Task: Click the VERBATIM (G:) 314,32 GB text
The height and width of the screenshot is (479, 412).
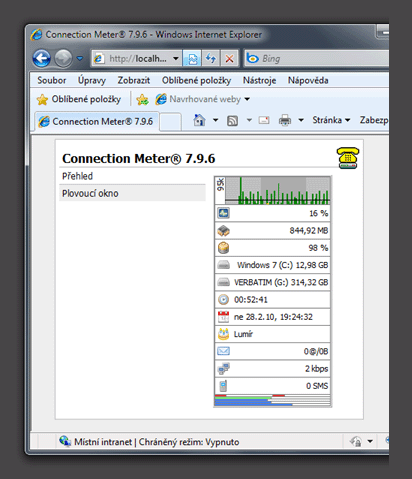Action: [281, 283]
